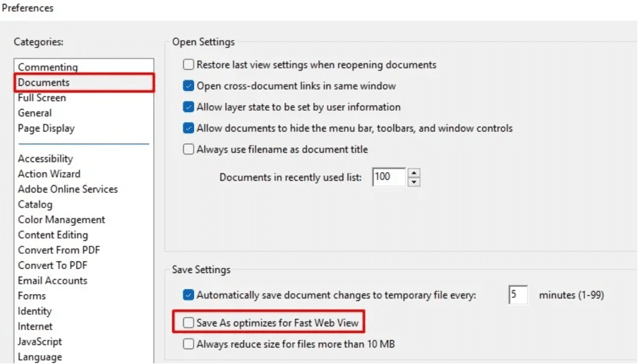Enable Always use filename as document title
638x364 pixels.
[188, 150]
